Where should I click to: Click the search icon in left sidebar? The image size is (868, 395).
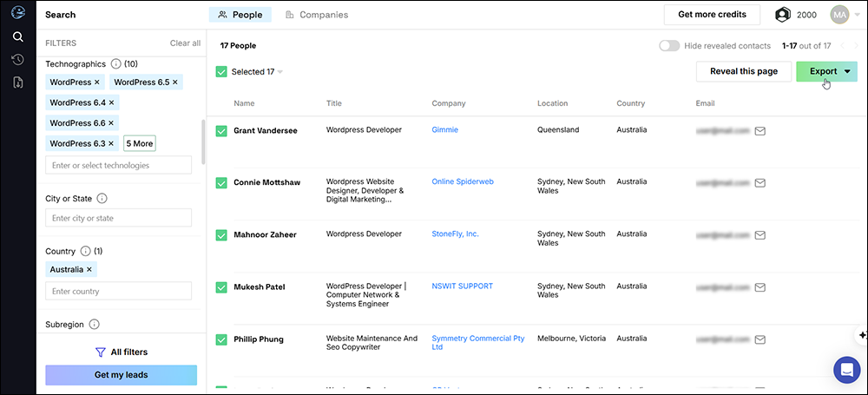tap(17, 36)
